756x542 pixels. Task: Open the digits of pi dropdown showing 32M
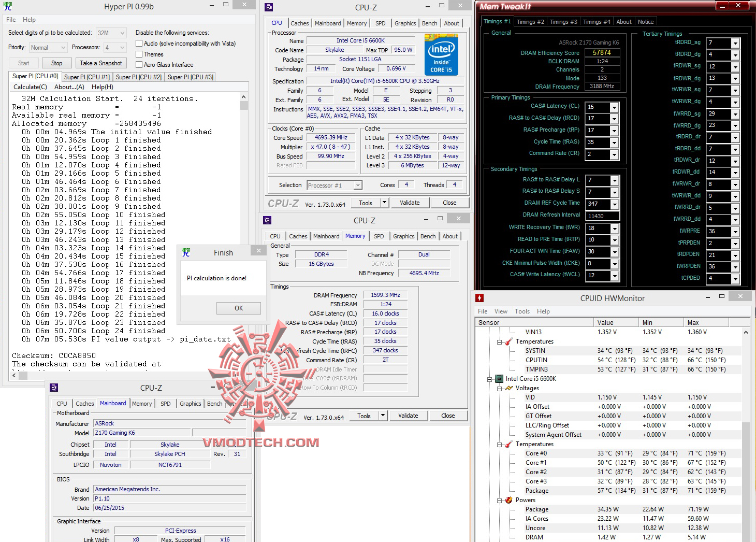(111, 33)
